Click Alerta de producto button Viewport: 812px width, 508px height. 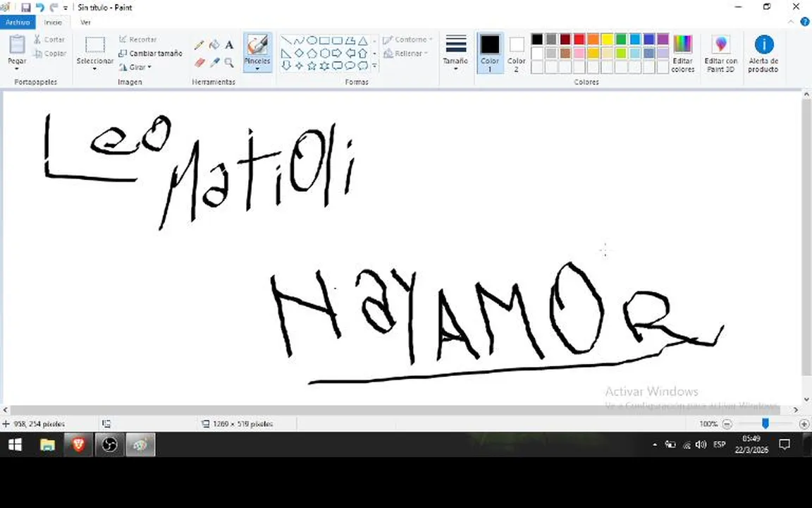click(x=763, y=53)
